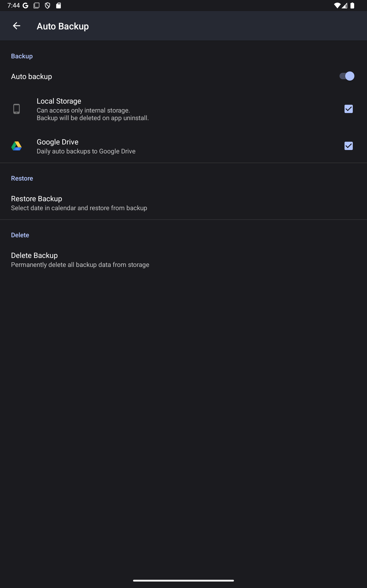This screenshot has width=367, height=588.
Task: Open Delete Backup option
Action: click(x=183, y=260)
